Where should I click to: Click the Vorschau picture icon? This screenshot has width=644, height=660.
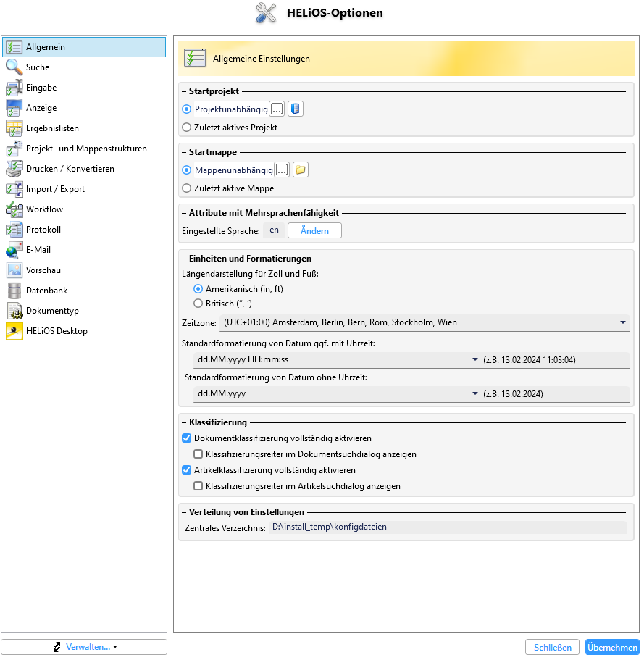coord(14,270)
